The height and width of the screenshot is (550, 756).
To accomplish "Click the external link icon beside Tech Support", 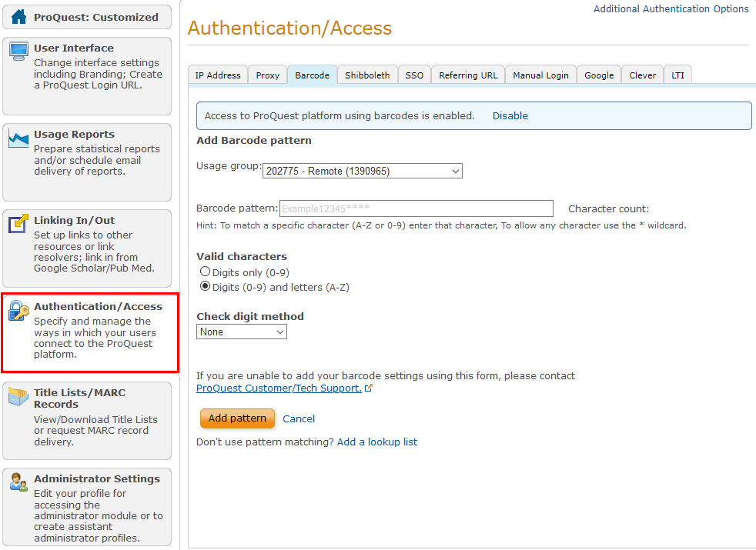I will point(369,388).
